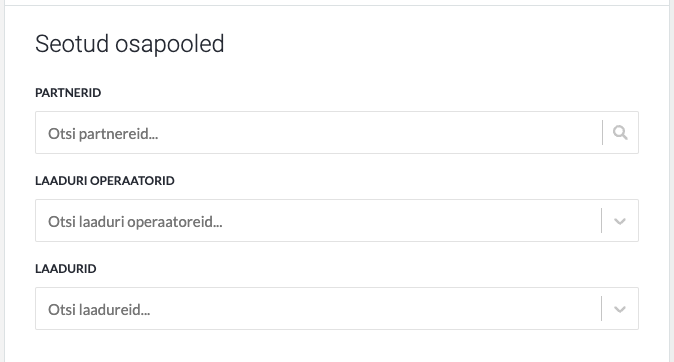The width and height of the screenshot is (674, 362).
Task: Open the Laadurid dropdown arrow
Action: pos(619,309)
